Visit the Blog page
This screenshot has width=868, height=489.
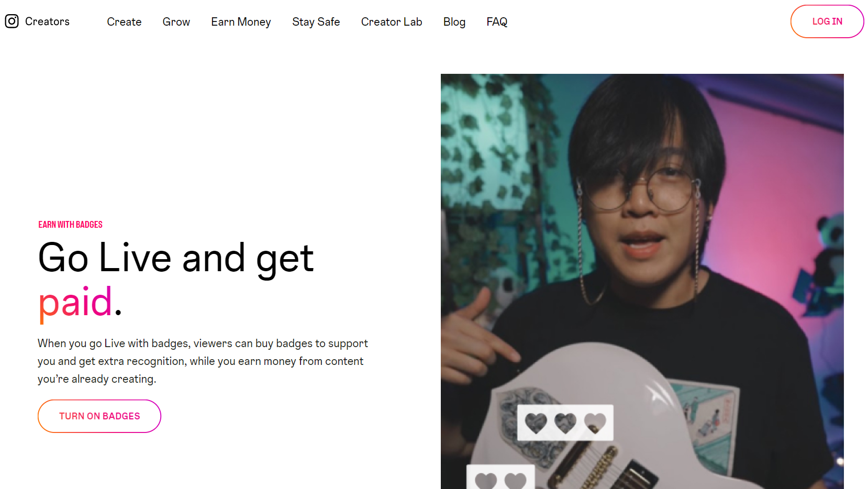pos(454,22)
